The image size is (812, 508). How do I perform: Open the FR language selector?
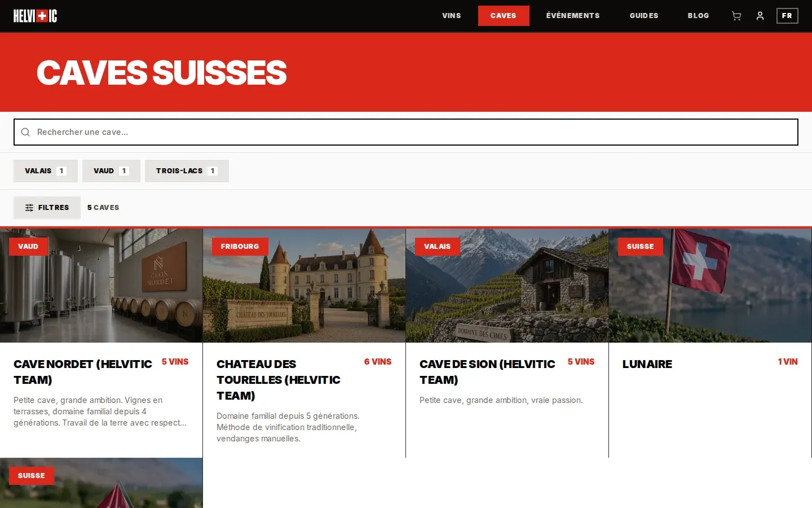point(787,16)
